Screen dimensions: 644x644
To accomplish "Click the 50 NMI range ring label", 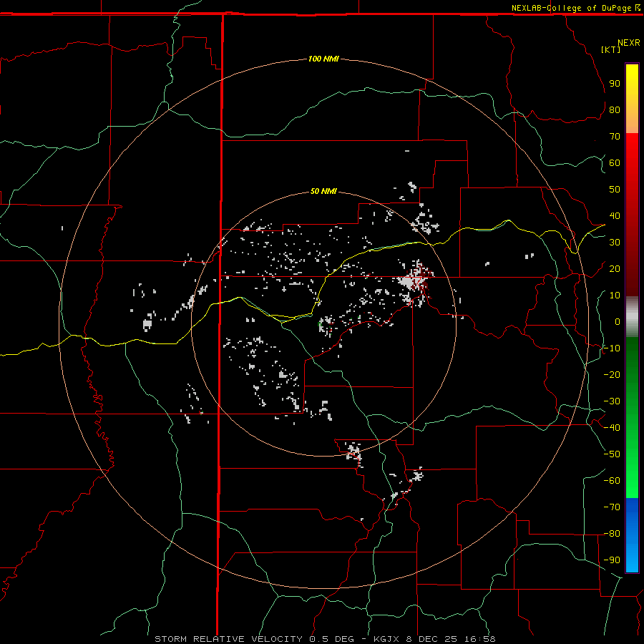I will pos(323,191).
